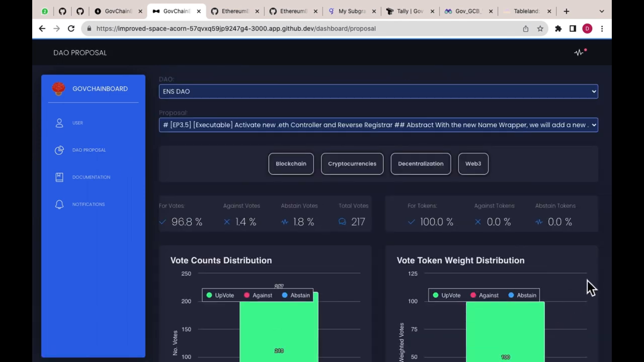644x362 pixels.
Task: Toggle Against series in Token Weight legend
Action: coord(484,295)
